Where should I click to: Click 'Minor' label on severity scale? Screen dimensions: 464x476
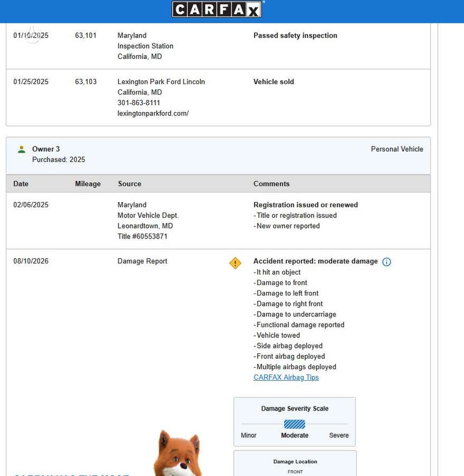tap(248, 435)
